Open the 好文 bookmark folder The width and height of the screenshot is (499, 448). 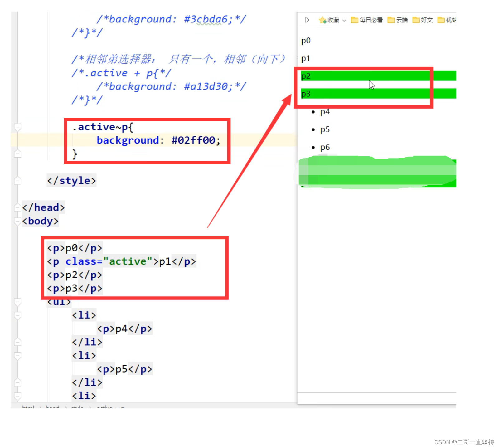(423, 20)
